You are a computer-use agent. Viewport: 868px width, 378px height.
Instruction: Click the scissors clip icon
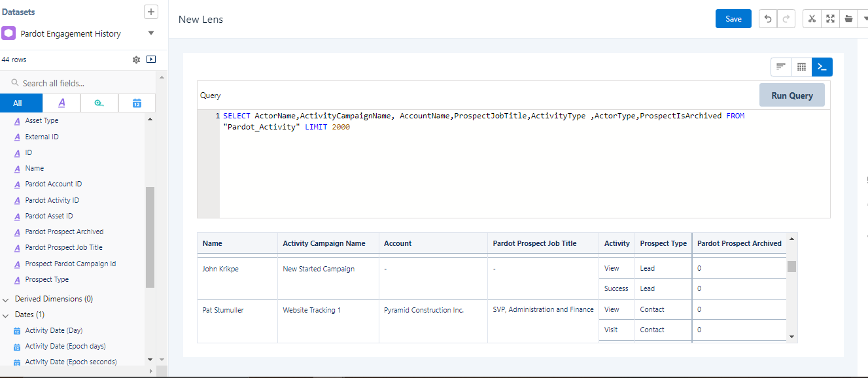(x=812, y=19)
